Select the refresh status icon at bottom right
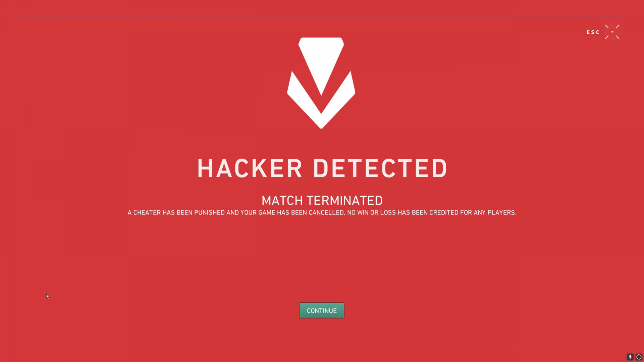The width and height of the screenshot is (644, 362). [x=639, y=357]
